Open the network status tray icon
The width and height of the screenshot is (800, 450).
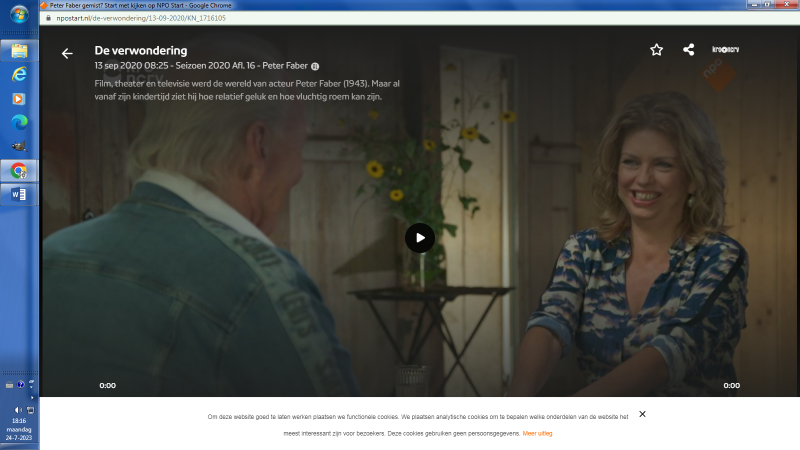tap(31, 410)
